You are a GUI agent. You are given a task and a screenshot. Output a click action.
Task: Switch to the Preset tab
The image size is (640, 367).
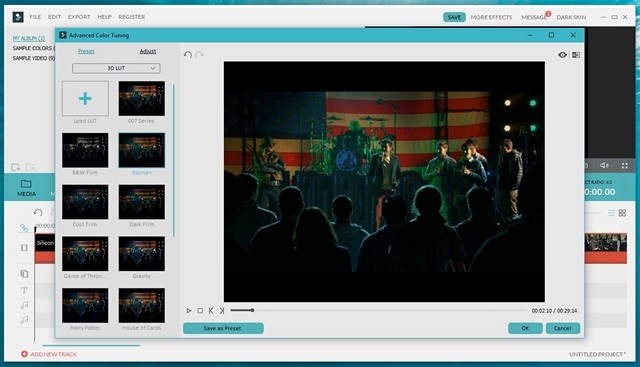(86, 51)
